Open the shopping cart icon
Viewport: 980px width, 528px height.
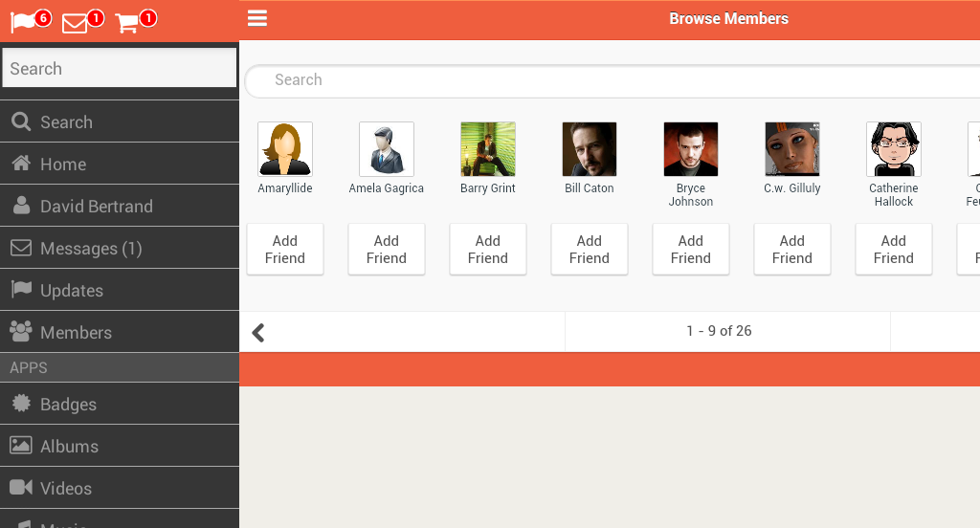(x=128, y=23)
